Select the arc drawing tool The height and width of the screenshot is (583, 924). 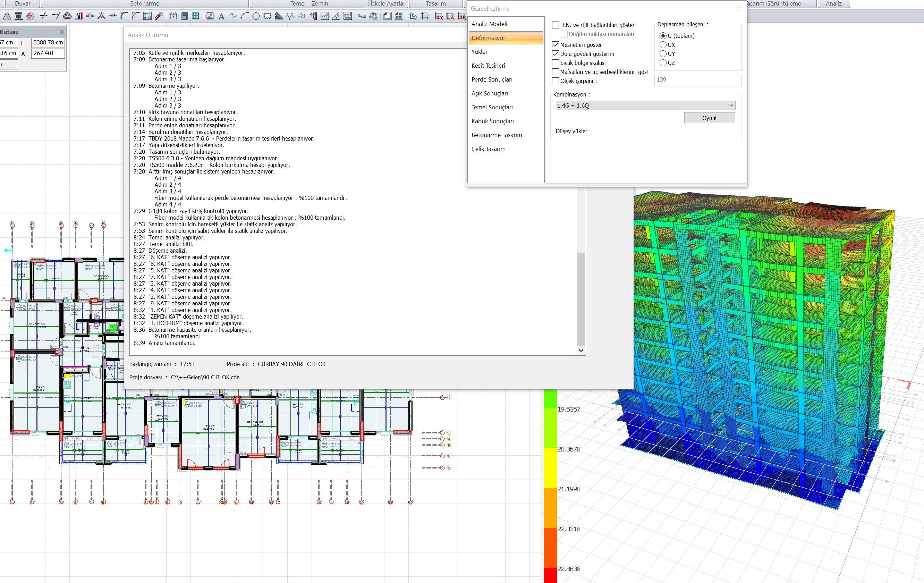coord(244,16)
